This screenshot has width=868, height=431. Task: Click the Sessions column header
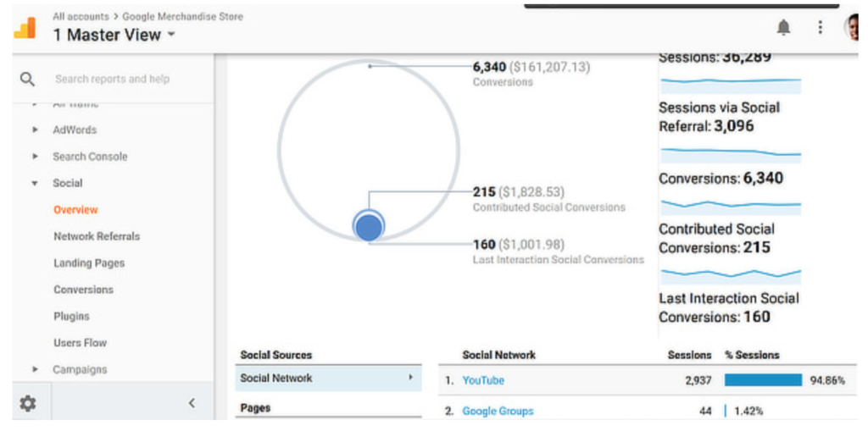(x=689, y=355)
